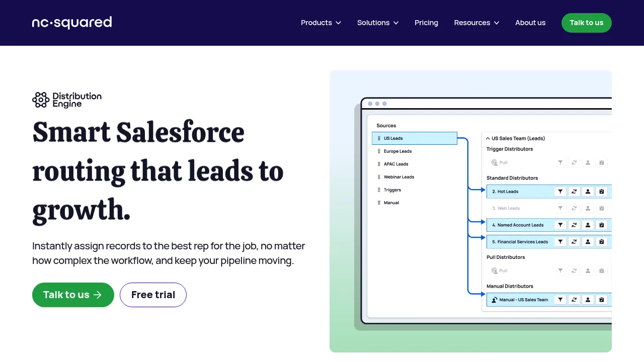Screen dimensions: 644x362
Task: Click the person icon on Hot Leads row
Action: click(588, 192)
